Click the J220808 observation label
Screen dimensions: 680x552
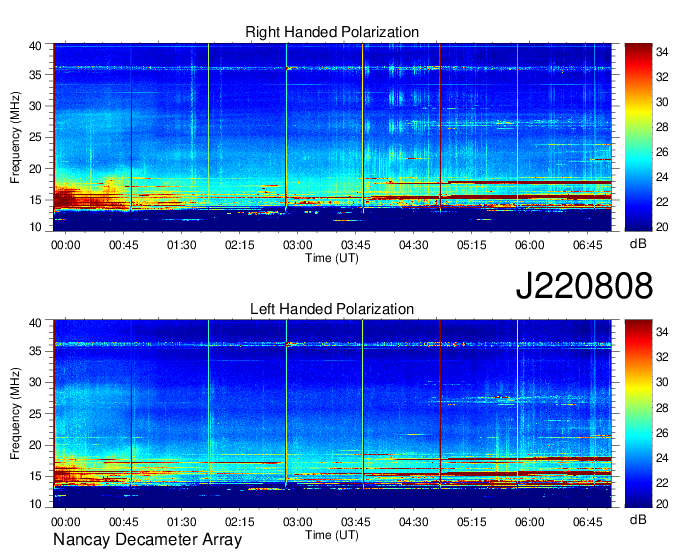click(x=584, y=286)
